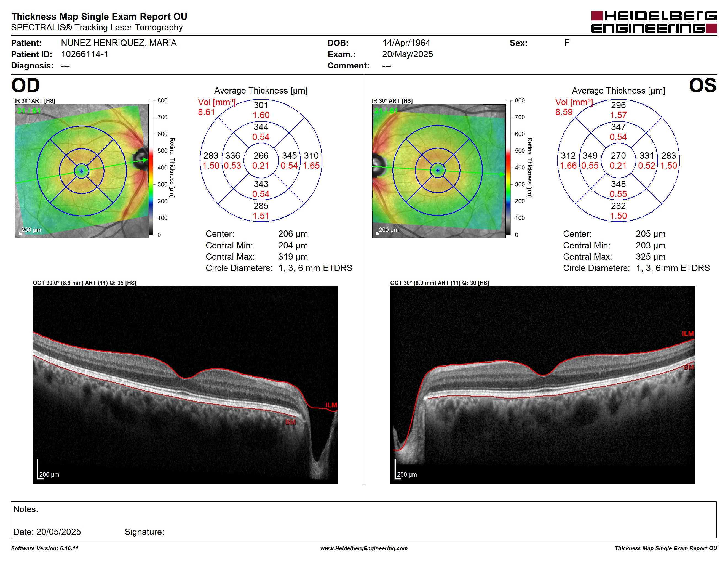The image size is (728, 563).
Task: Click OS Central Min value 203 µm
Action: point(650,245)
